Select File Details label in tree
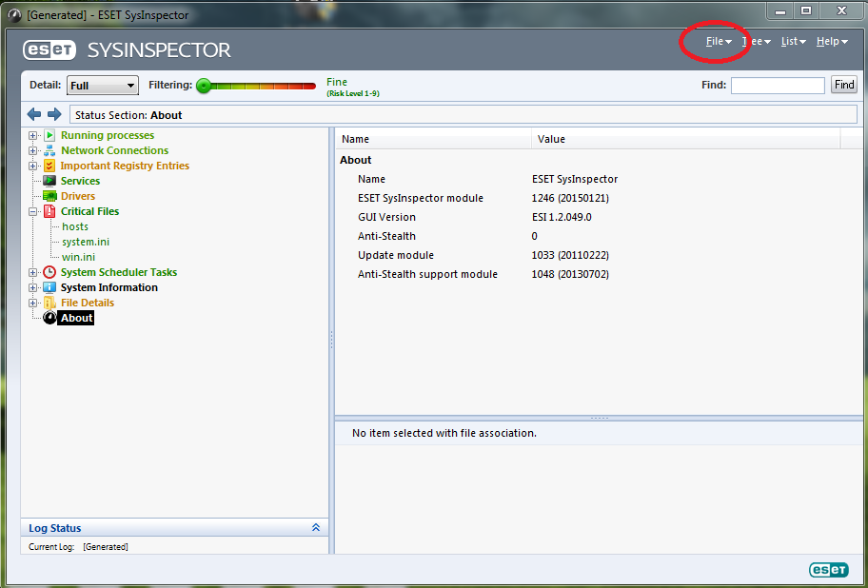The height and width of the screenshot is (588, 868). [88, 303]
